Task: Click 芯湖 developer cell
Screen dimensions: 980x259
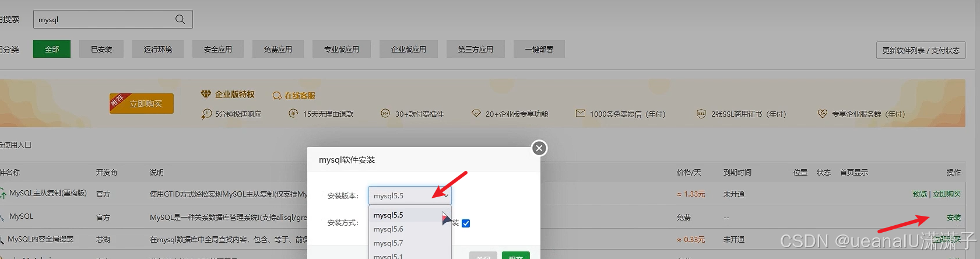Action: click(103, 239)
